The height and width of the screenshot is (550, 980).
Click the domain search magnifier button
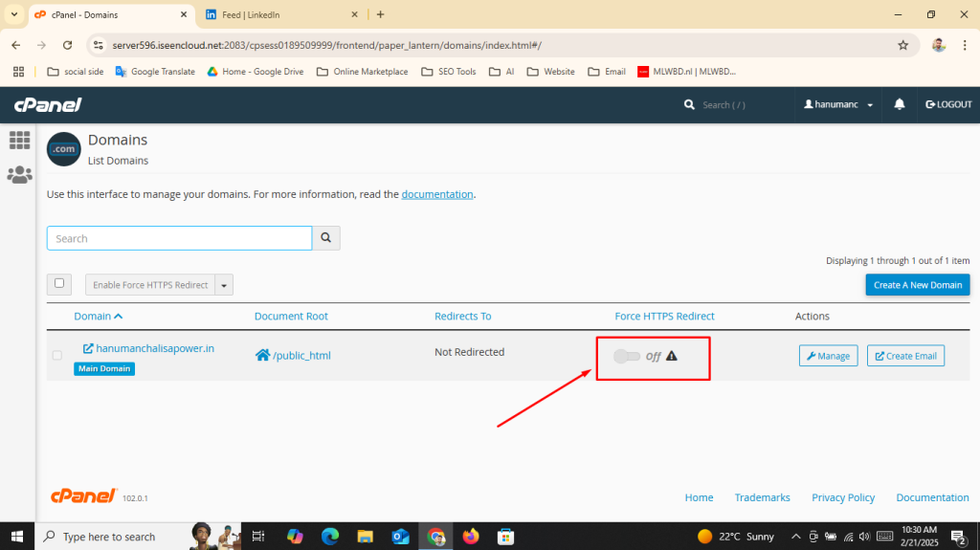click(x=325, y=238)
